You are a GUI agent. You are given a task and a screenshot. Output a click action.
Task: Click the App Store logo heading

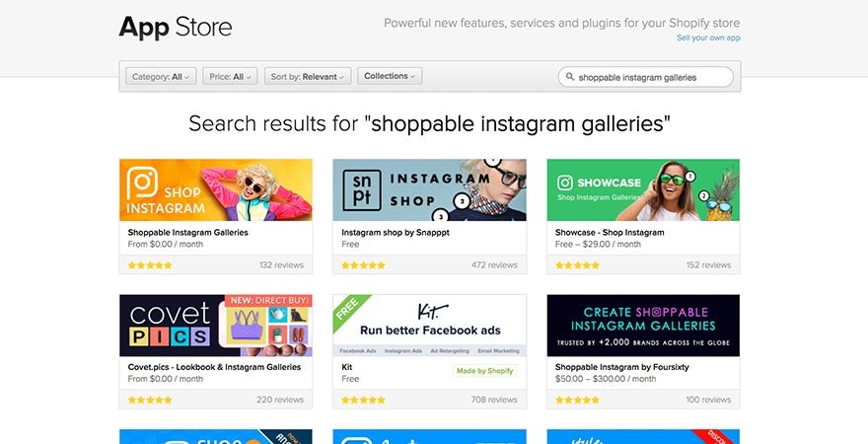click(x=176, y=27)
